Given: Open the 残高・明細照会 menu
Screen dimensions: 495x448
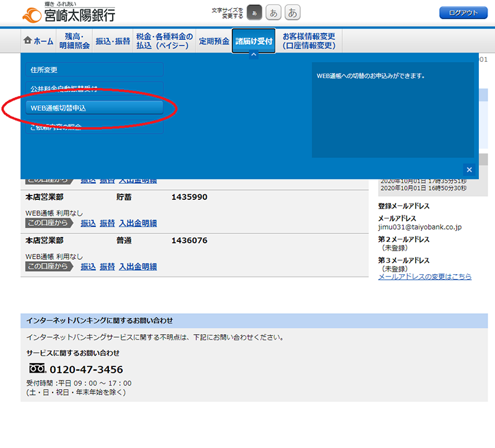Looking at the screenshot, I should click(x=74, y=41).
